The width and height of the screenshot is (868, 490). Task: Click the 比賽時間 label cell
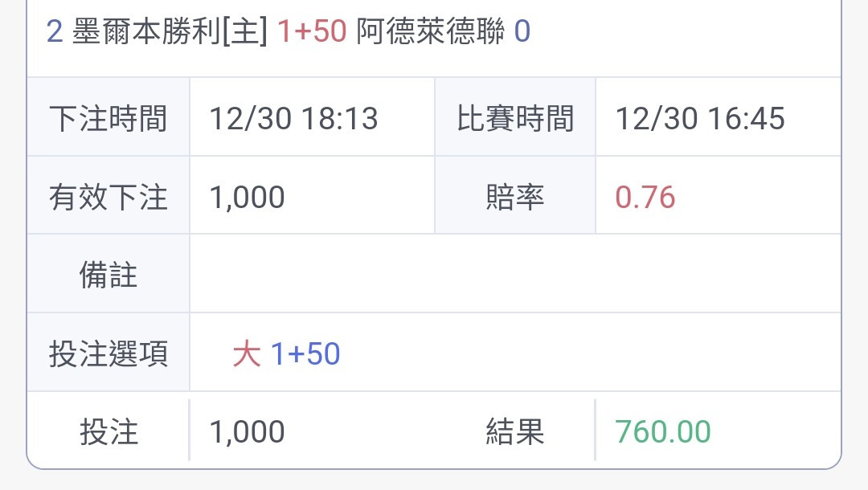515,117
